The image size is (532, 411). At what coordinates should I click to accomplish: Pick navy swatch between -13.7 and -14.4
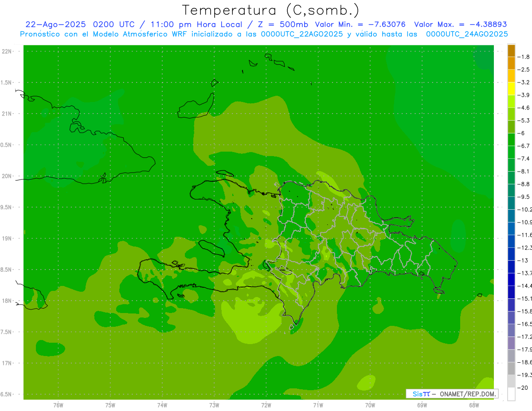pos(511,279)
